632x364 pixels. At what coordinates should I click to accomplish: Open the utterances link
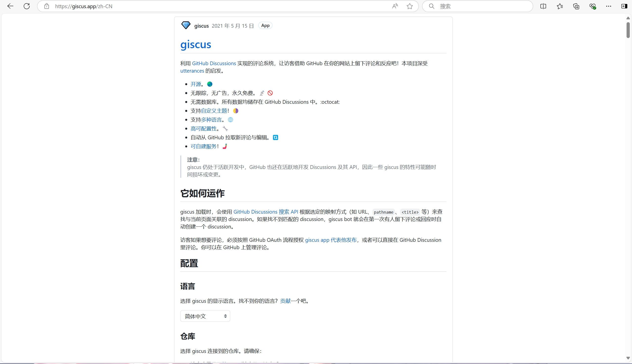click(x=192, y=71)
